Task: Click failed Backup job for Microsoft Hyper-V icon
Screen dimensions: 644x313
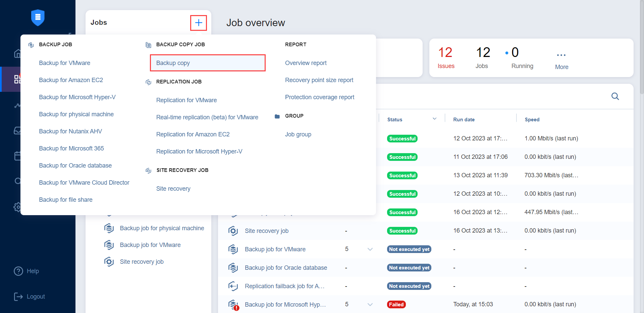Action: coord(233,305)
